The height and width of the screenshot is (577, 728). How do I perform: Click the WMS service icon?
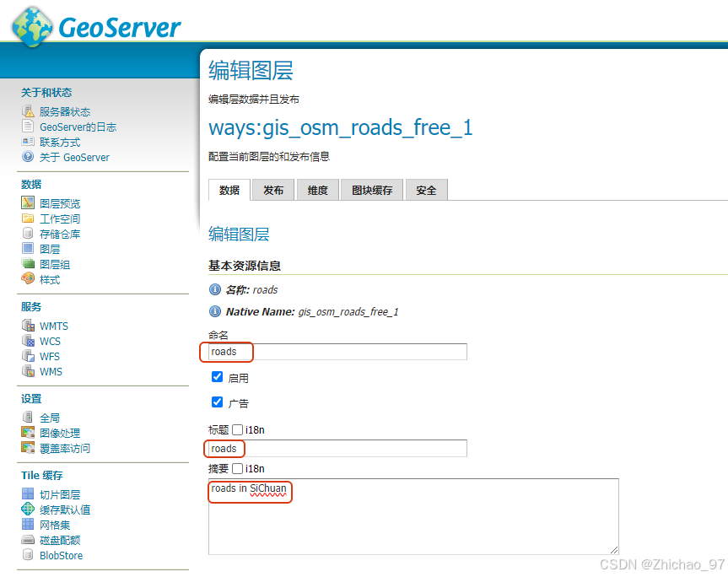pos(29,371)
